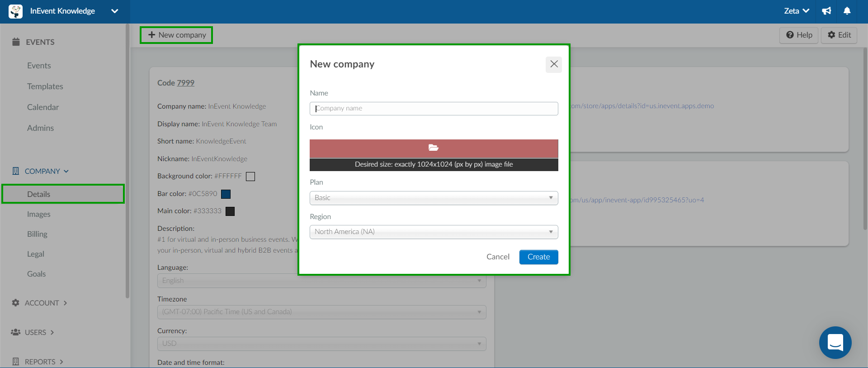This screenshot has width=868, height=368.
Task: Click the Users group icon in sidebar
Action: (16, 332)
